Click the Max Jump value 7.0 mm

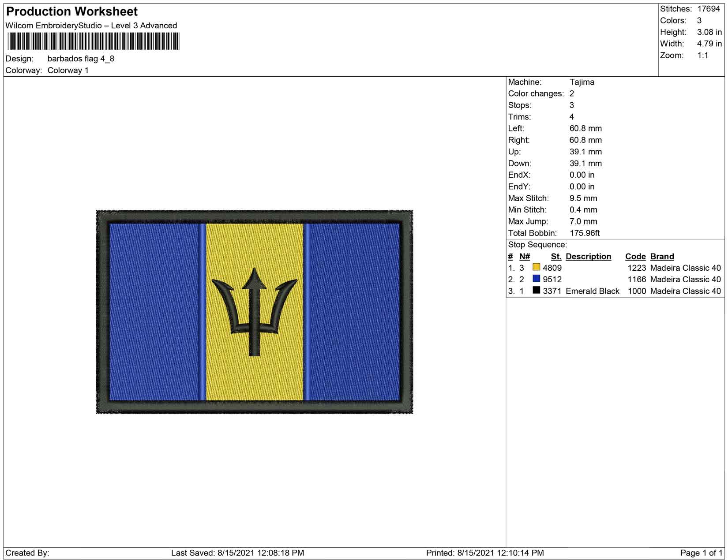583,222
